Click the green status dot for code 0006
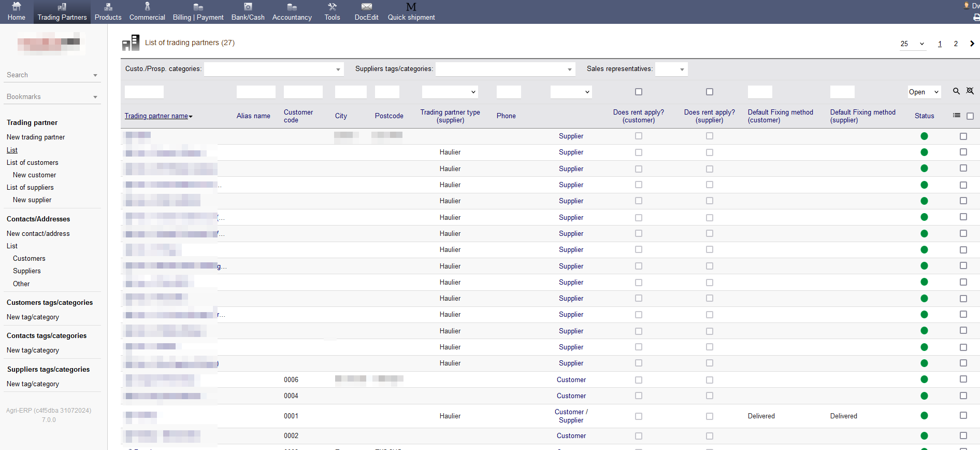This screenshot has height=450, width=980. (x=924, y=379)
